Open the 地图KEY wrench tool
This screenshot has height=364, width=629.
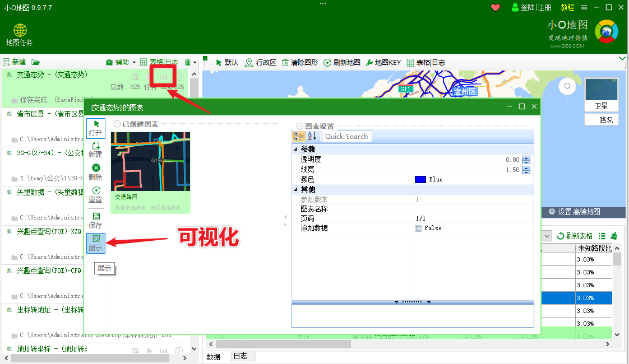383,63
